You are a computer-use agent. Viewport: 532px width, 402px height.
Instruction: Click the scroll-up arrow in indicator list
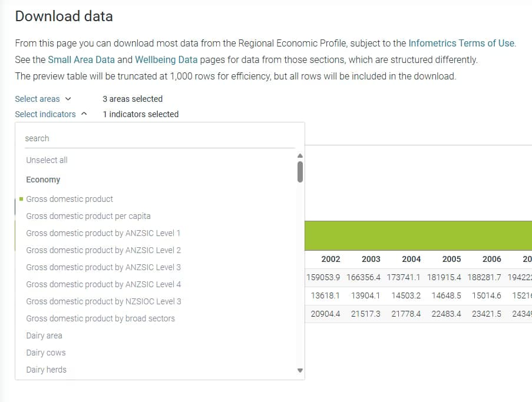pyautogui.click(x=300, y=155)
